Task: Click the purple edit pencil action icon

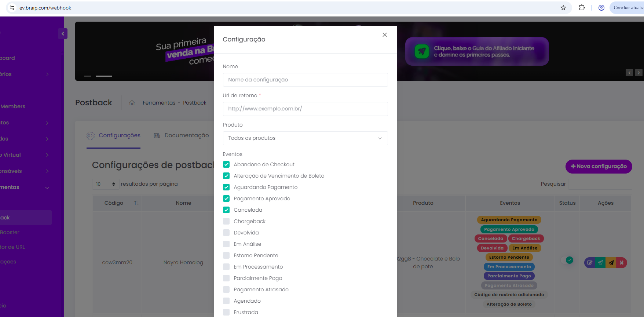Action: tap(590, 263)
